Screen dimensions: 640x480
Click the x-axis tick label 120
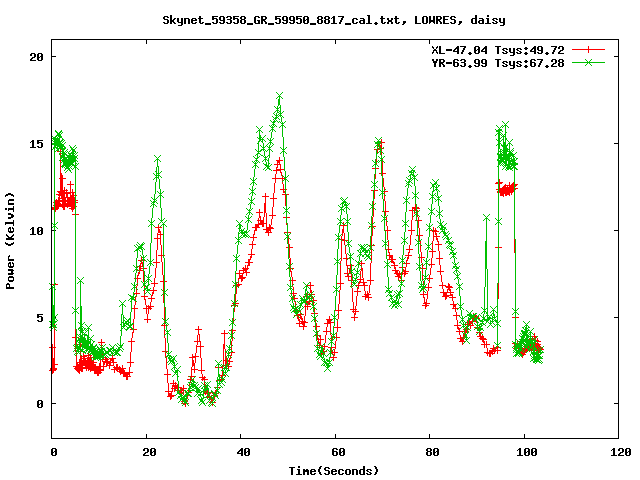pyautogui.click(x=621, y=452)
